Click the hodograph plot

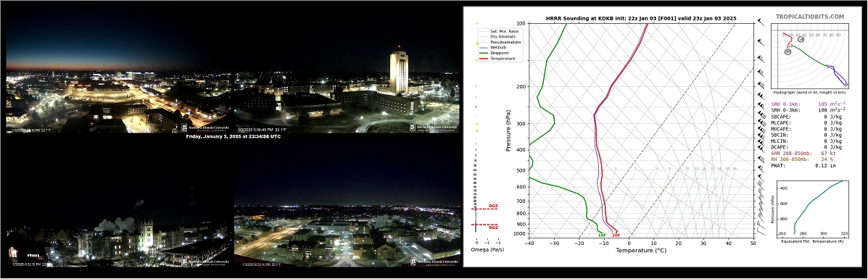pyautogui.click(x=810, y=56)
